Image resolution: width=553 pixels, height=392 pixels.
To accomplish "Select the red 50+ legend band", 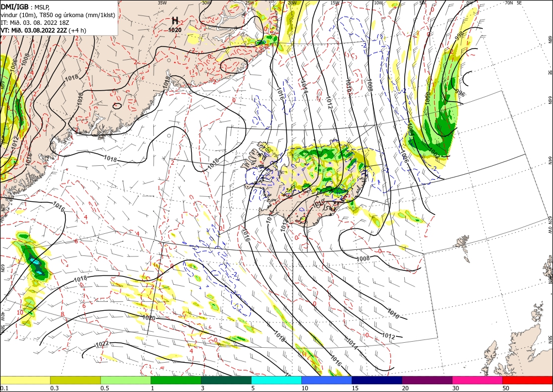I will tap(528, 380).
